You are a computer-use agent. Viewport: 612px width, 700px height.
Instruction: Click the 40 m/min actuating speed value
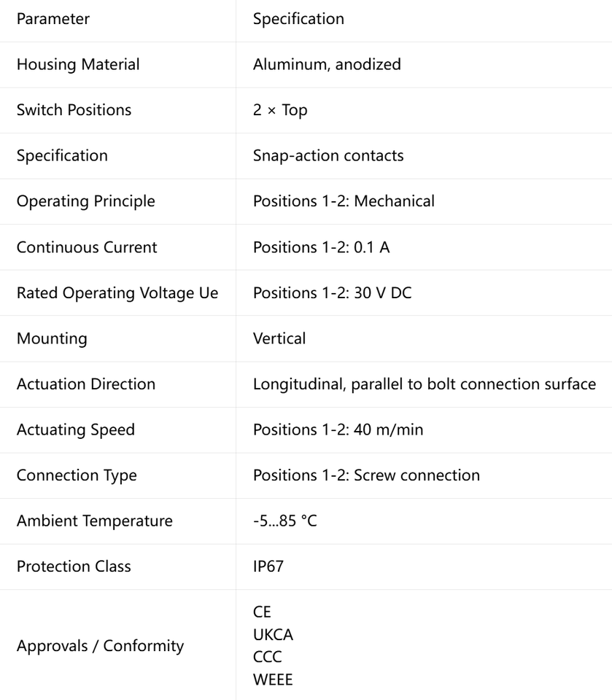(x=338, y=429)
